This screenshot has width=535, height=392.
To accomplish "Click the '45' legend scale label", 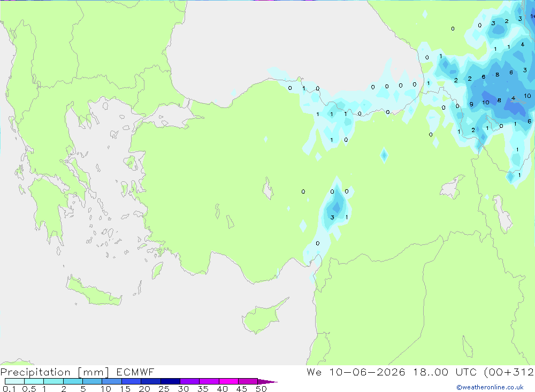I will click(242, 389).
